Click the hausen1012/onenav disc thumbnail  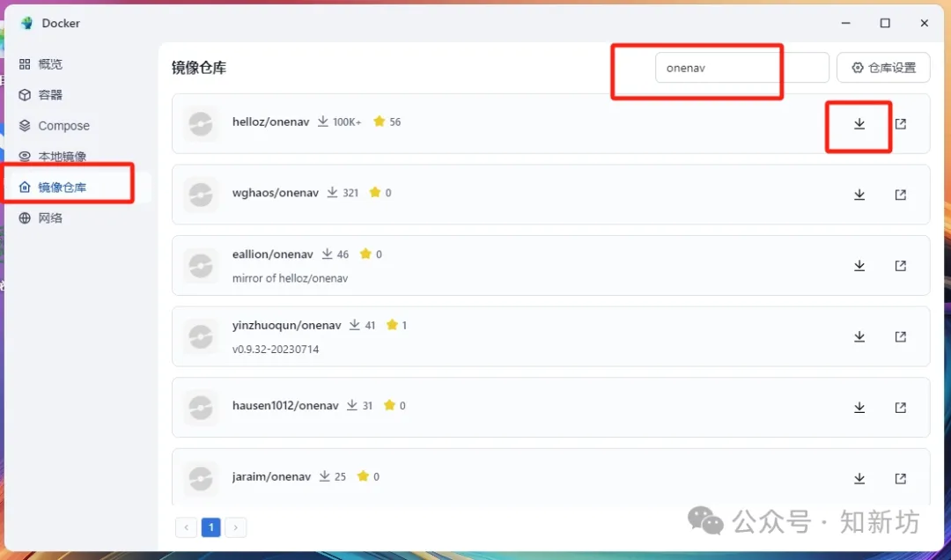[201, 408]
